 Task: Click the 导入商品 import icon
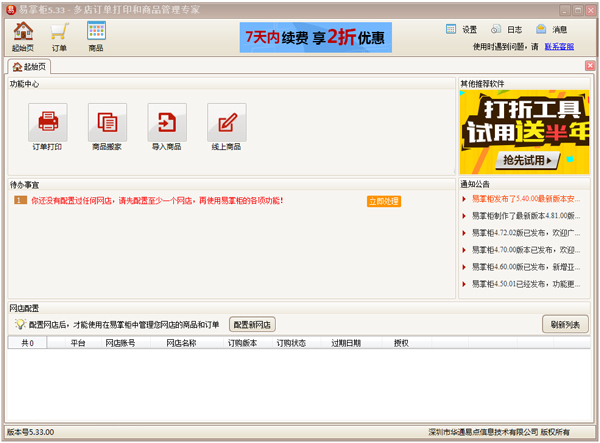(x=167, y=123)
